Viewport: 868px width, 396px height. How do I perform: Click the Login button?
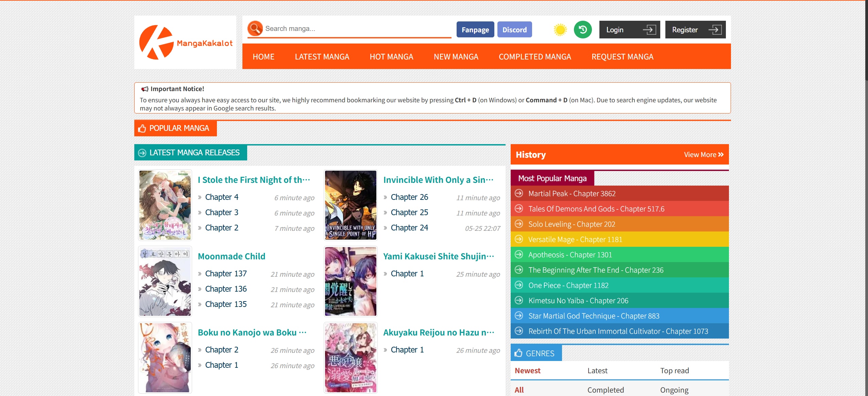click(x=630, y=30)
